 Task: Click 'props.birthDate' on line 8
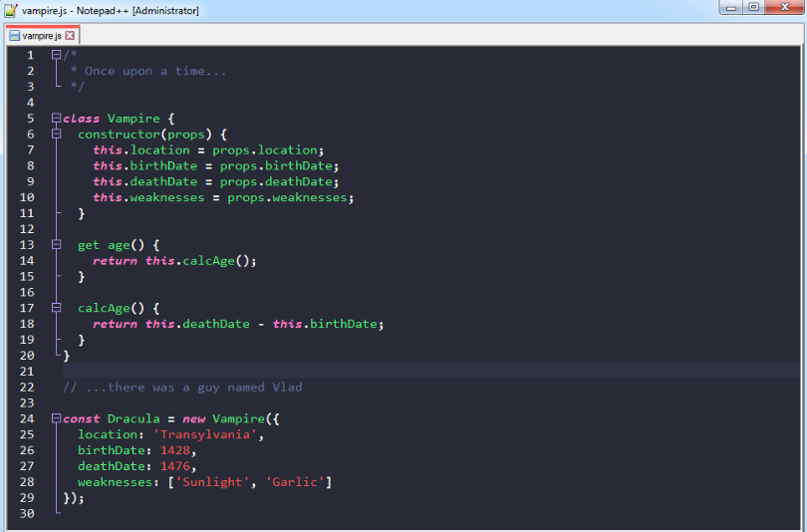[x=276, y=165]
